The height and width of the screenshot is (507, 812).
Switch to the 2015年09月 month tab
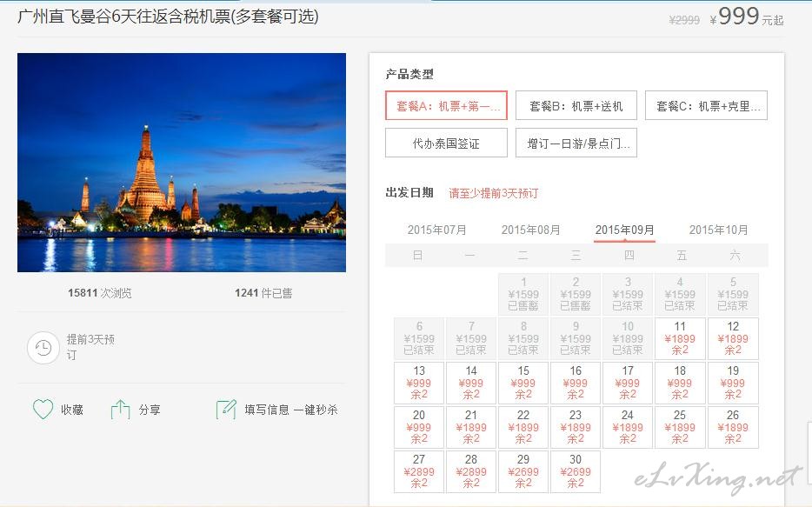(x=624, y=230)
